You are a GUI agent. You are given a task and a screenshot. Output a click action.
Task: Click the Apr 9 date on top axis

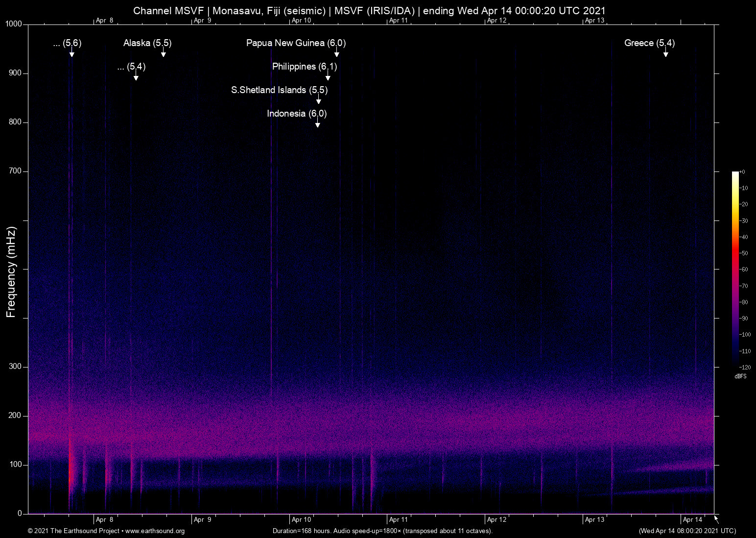pyautogui.click(x=202, y=21)
